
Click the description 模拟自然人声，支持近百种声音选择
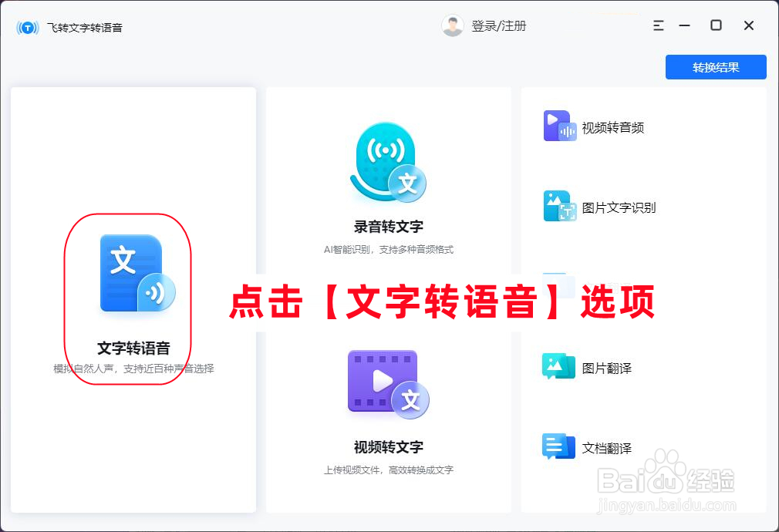click(x=133, y=369)
